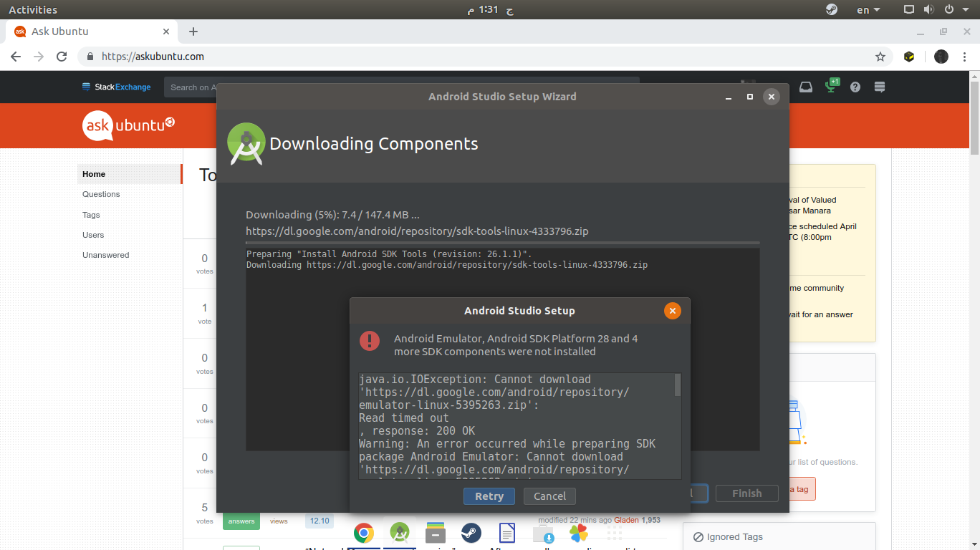Click the Retry button in Android Studio Setup

coord(489,496)
